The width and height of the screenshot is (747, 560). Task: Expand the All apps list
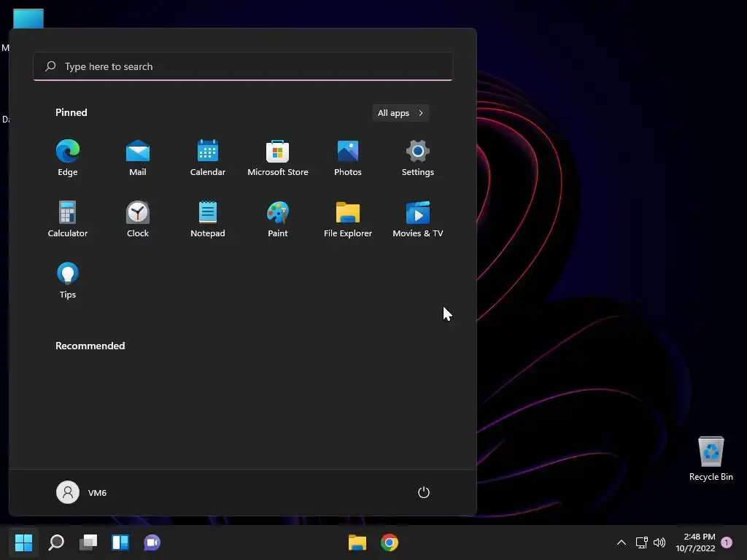click(x=400, y=113)
